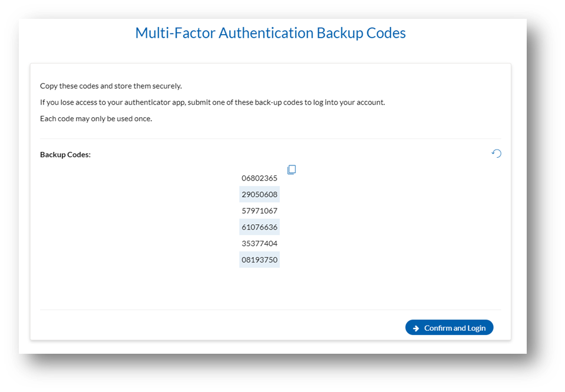Image resolution: width=565 pixels, height=392 pixels.
Task: Select backup code 57971067
Action: click(x=260, y=210)
